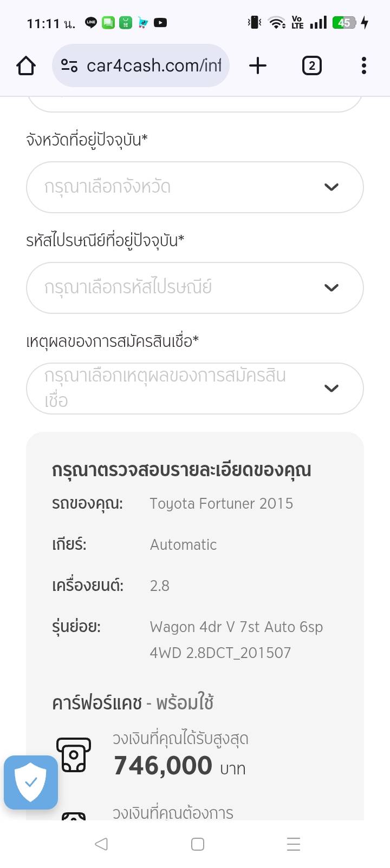Tap the blue shield security badge
The width and height of the screenshot is (390, 868).
[31, 782]
